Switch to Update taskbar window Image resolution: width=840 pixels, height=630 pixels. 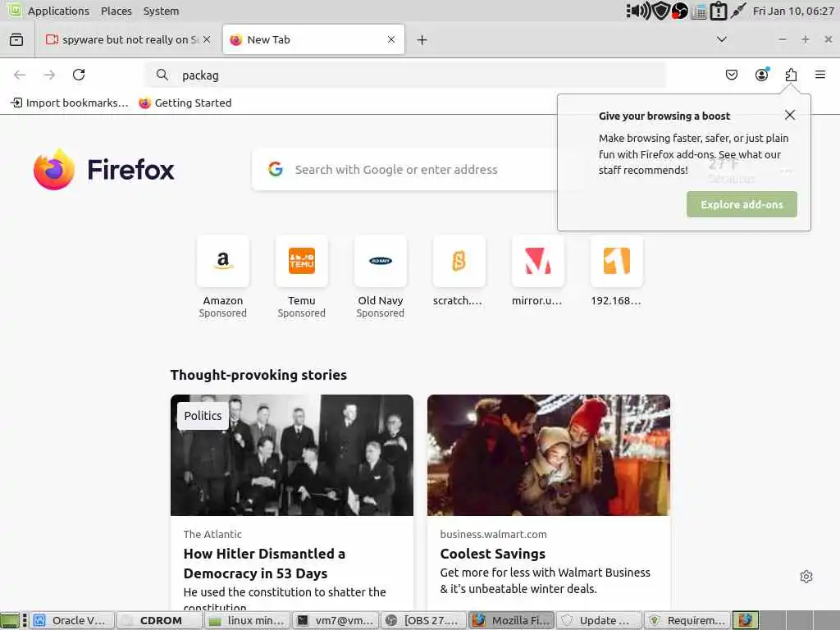point(598,620)
